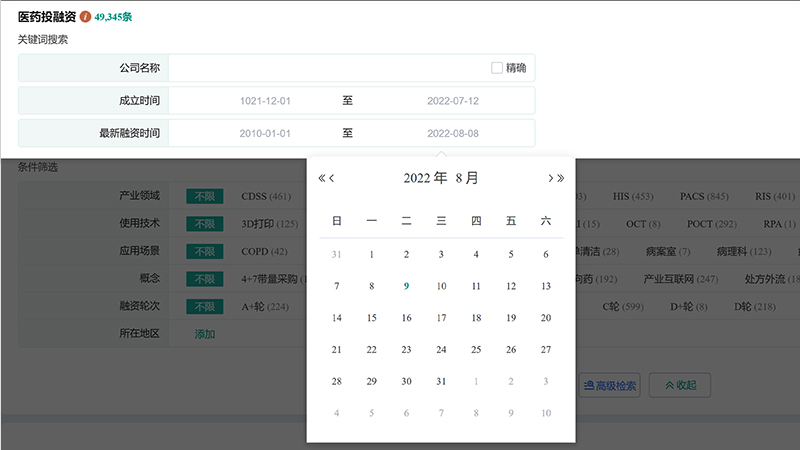Pick August 28 in the calendar
Image resolution: width=800 pixels, height=450 pixels.
point(337,381)
